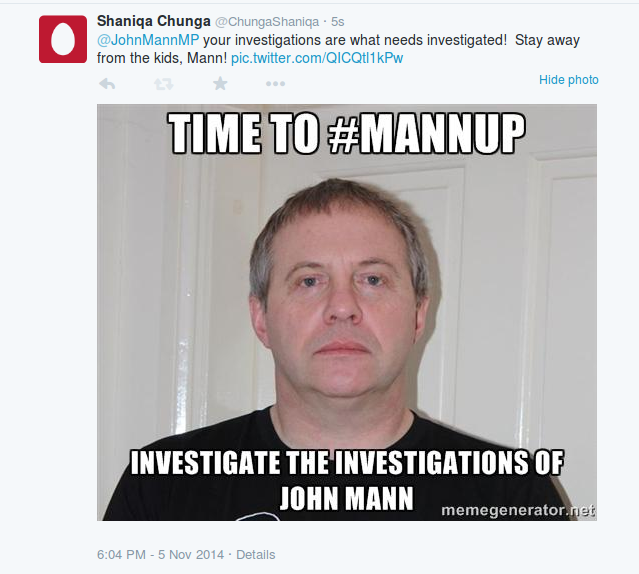Click the Shaniqa Chunga display name
The image size is (639, 574).
tap(154, 21)
